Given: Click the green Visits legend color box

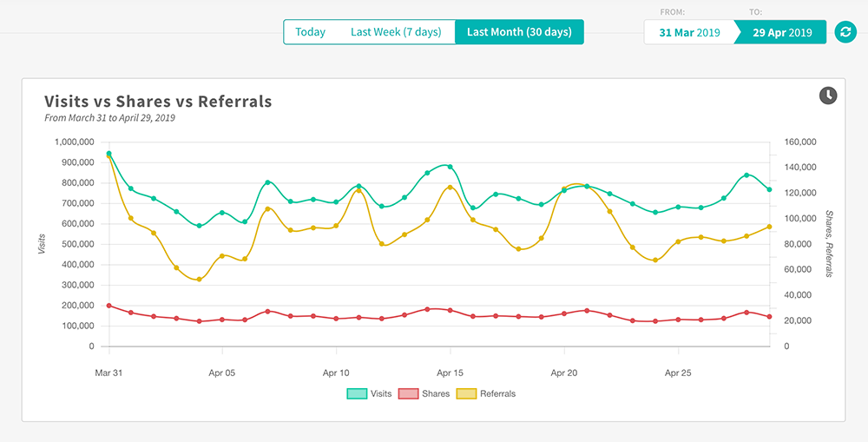Looking at the screenshot, I should click(357, 393).
